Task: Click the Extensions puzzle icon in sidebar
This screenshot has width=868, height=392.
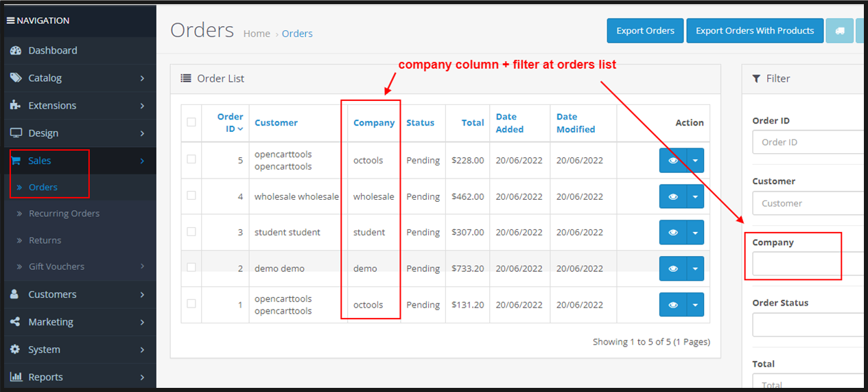Action: click(16, 106)
